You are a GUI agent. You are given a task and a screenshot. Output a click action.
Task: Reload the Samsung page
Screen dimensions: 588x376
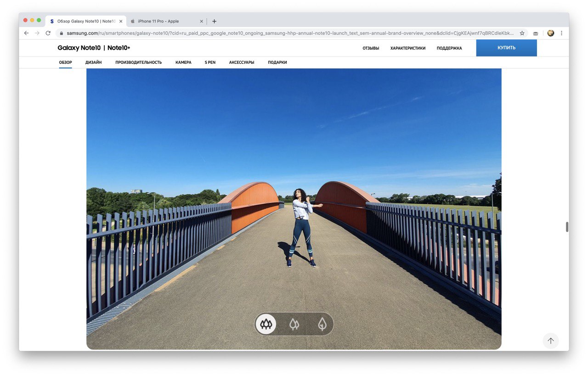pos(48,33)
